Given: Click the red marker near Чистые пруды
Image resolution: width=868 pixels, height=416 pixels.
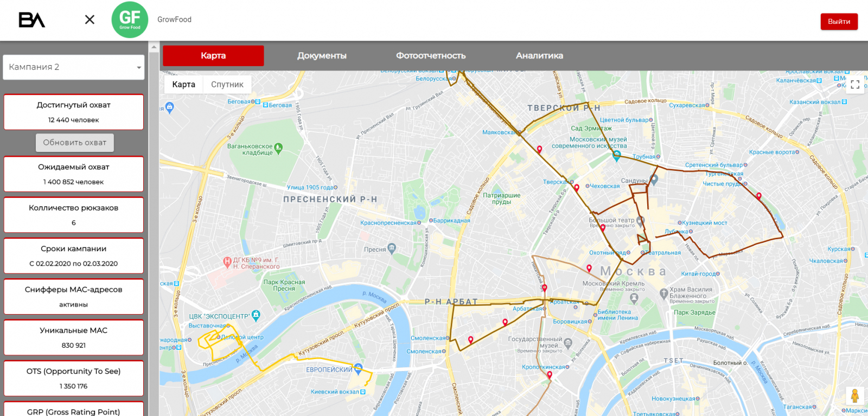Looking at the screenshot, I should pyautogui.click(x=758, y=196).
